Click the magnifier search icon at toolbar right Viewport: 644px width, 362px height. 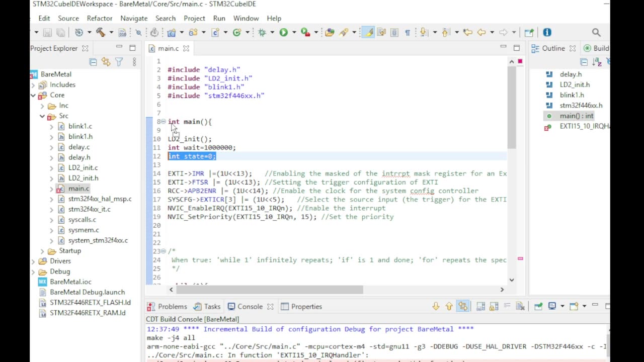tap(596, 32)
